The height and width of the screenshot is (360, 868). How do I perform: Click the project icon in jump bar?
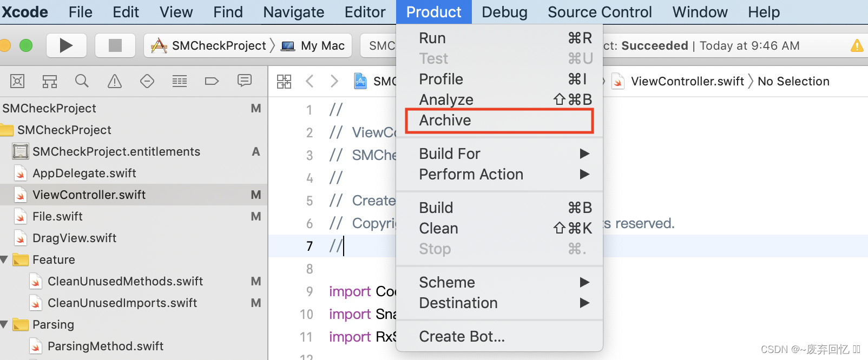[x=360, y=82]
